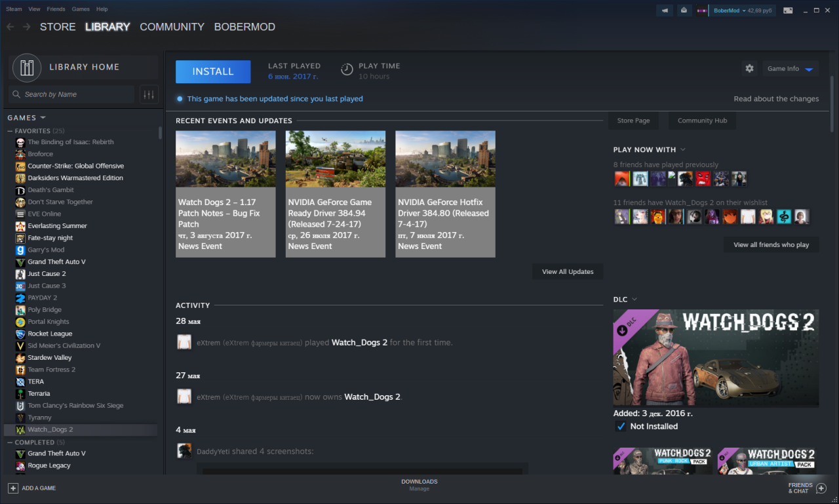Open the BOBERMOD profile tab
839x504 pixels.
pyautogui.click(x=244, y=27)
